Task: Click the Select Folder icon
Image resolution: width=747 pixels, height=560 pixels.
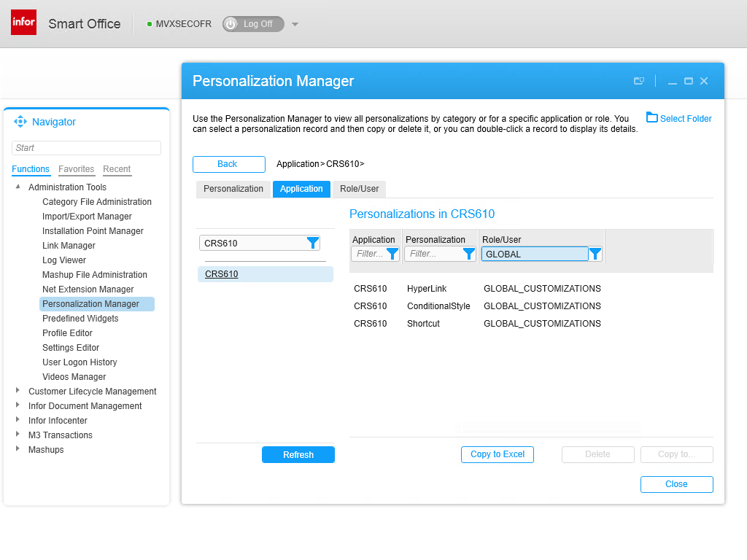Action: [x=652, y=118]
